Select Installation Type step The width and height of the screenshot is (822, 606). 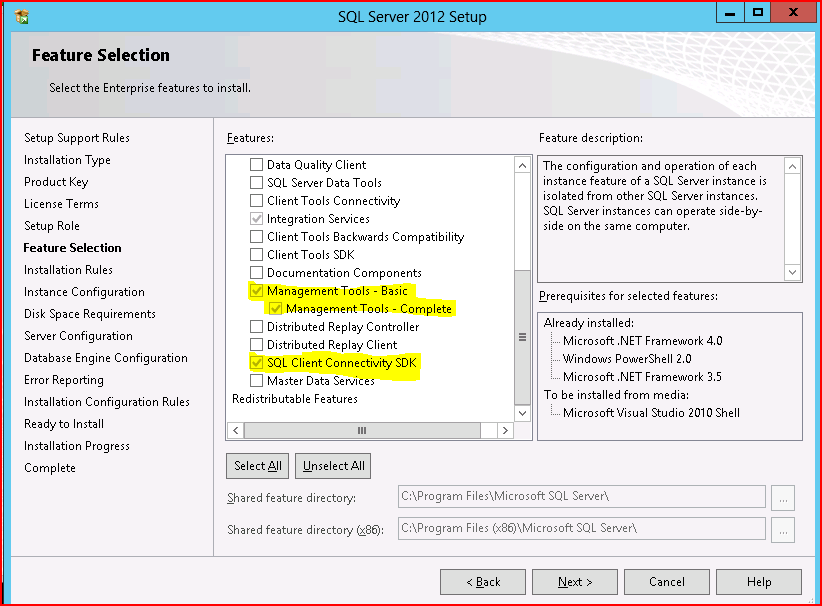coord(67,160)
